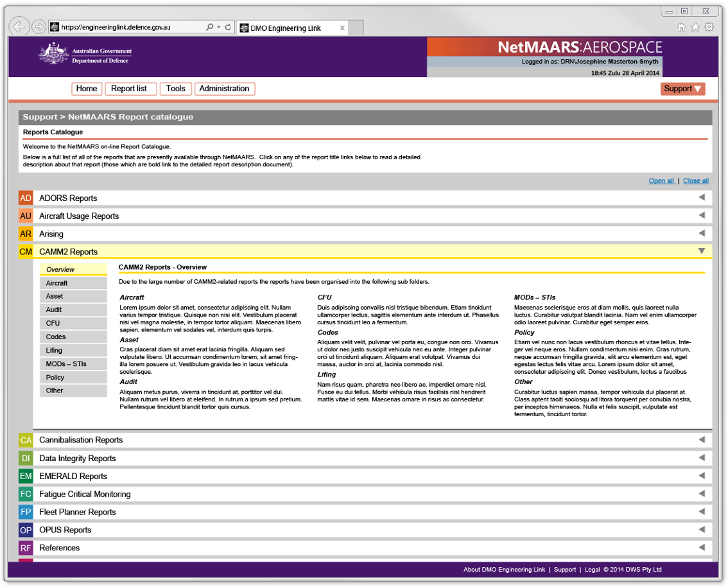728x587 pixels.
Task: Click the Aircraft heading in overview content
Action: (x=132, y=297)
